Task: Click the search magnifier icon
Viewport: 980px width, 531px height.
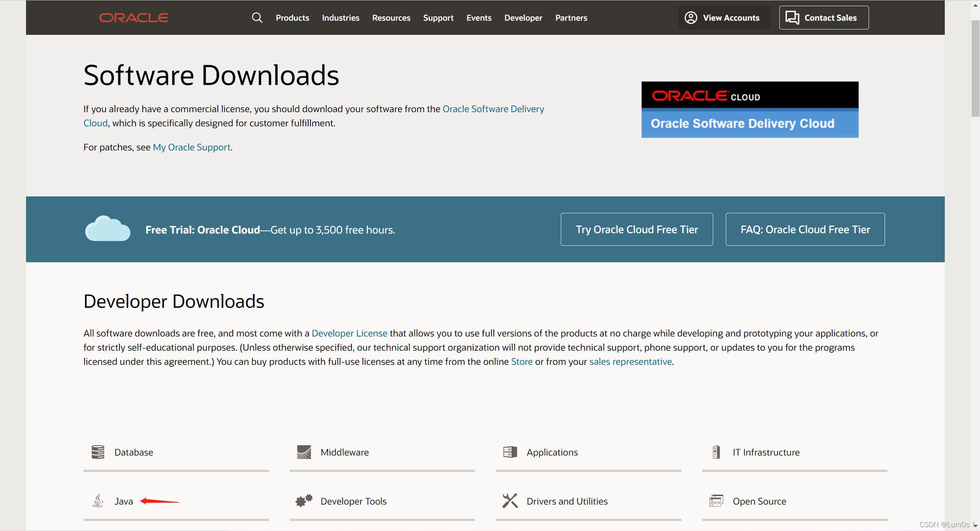Action: (x=257, y=18)
